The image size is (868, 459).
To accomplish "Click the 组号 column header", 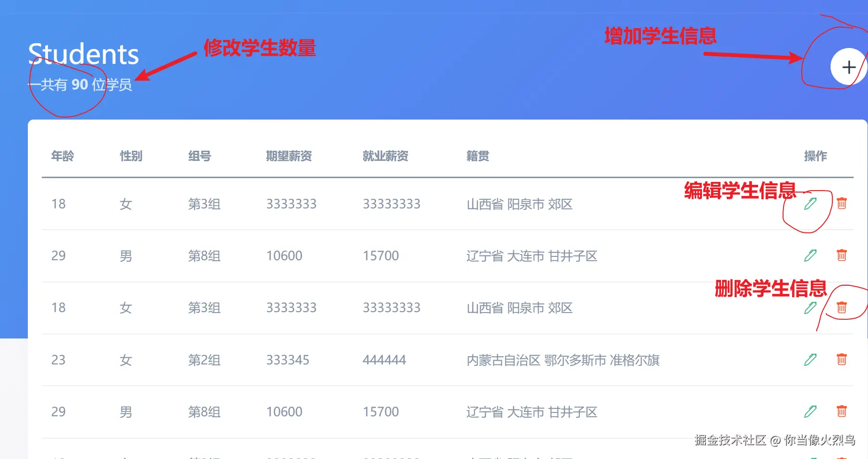I will click(200, 156).
